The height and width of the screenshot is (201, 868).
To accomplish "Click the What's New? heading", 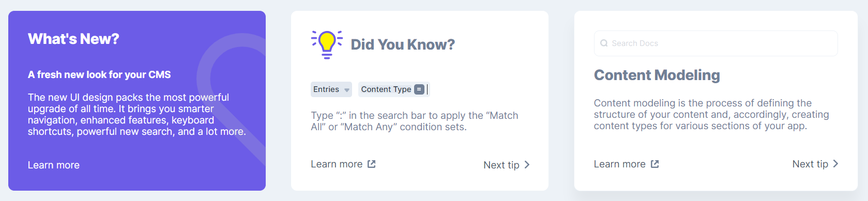I will pyautogui.click(x=73, y=39).
